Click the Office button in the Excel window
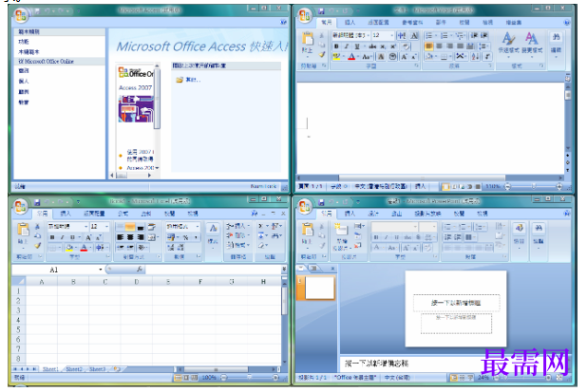 coord(20,207)
